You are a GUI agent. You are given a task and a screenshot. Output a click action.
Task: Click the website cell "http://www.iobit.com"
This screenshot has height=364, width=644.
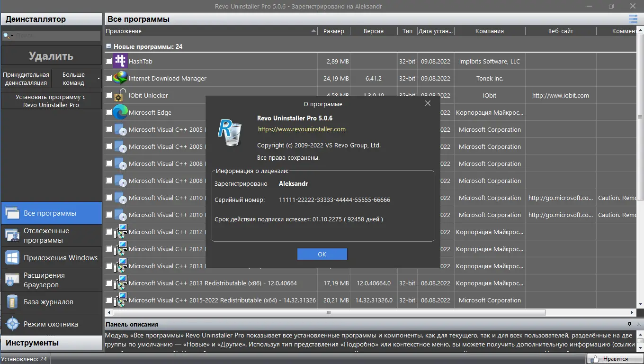click(561, 95)
